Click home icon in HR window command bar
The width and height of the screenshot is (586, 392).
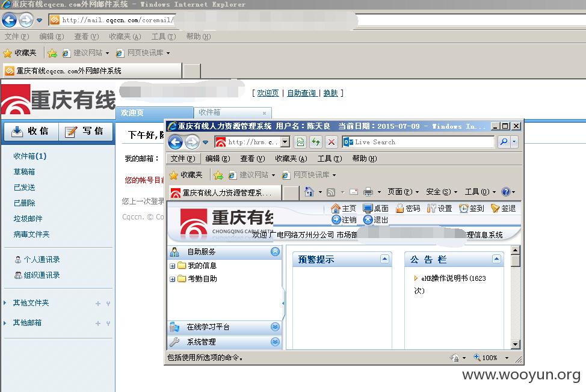point(309,192)
